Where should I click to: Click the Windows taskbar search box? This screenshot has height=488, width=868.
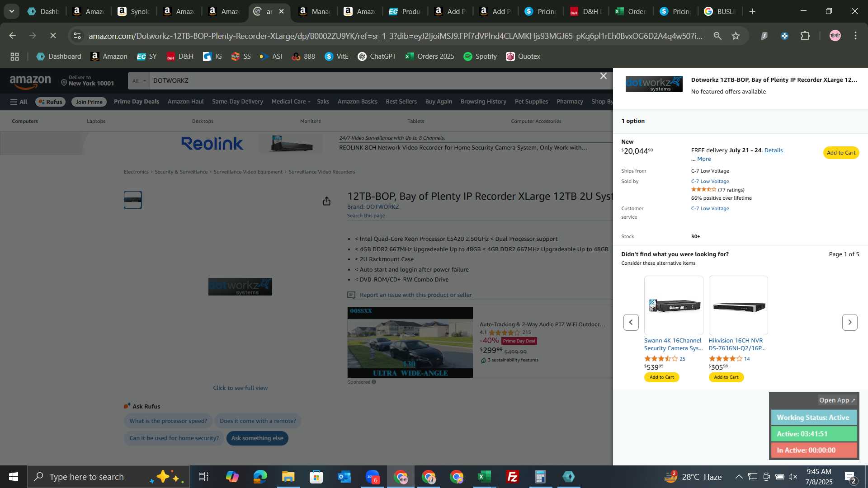pos(108,477)
